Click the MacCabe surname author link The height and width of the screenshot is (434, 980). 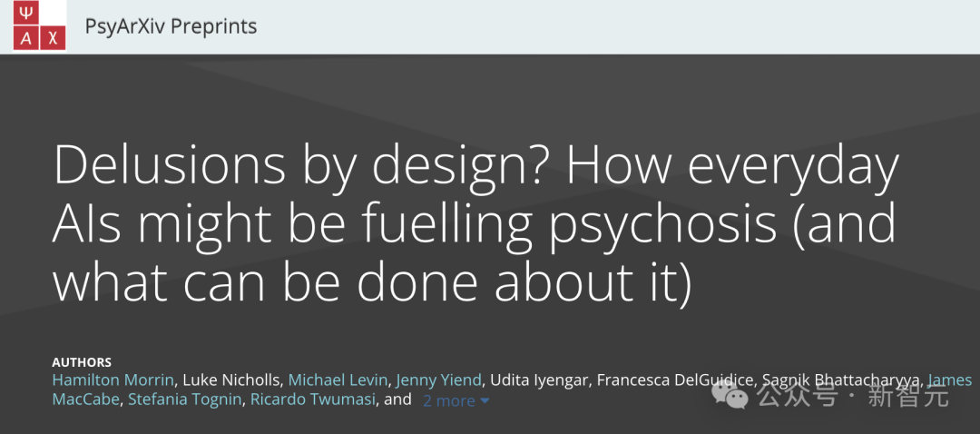(x=85, y=399)
